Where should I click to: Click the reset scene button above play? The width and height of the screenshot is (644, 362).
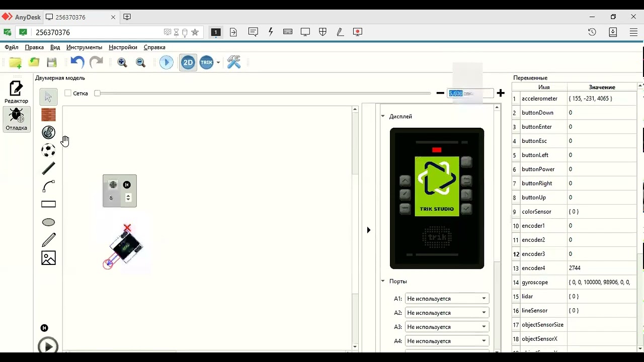tap(44, 328)
